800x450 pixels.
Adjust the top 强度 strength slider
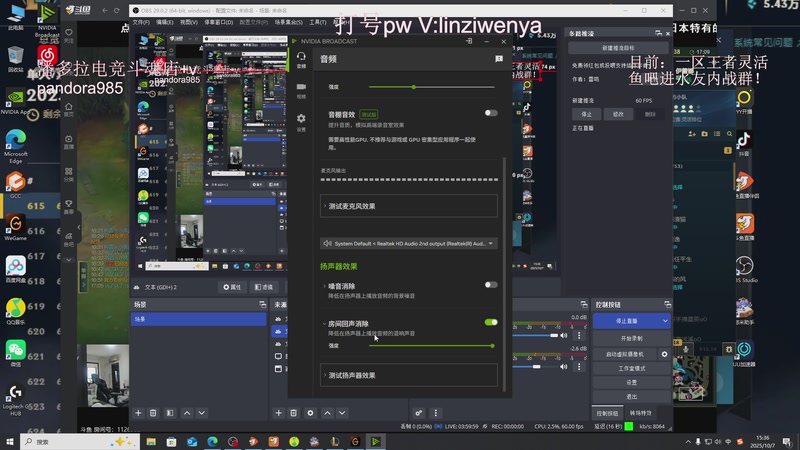[431, 87]
